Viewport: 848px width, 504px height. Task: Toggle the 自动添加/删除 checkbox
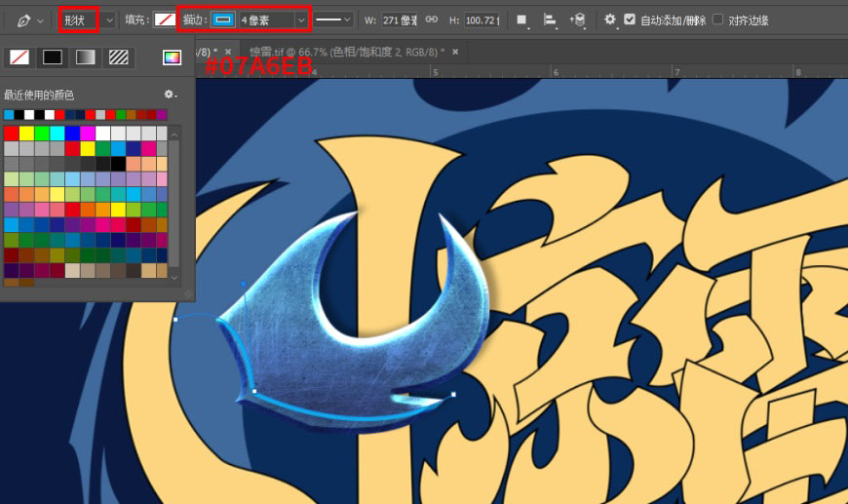[x=630, y=19]
